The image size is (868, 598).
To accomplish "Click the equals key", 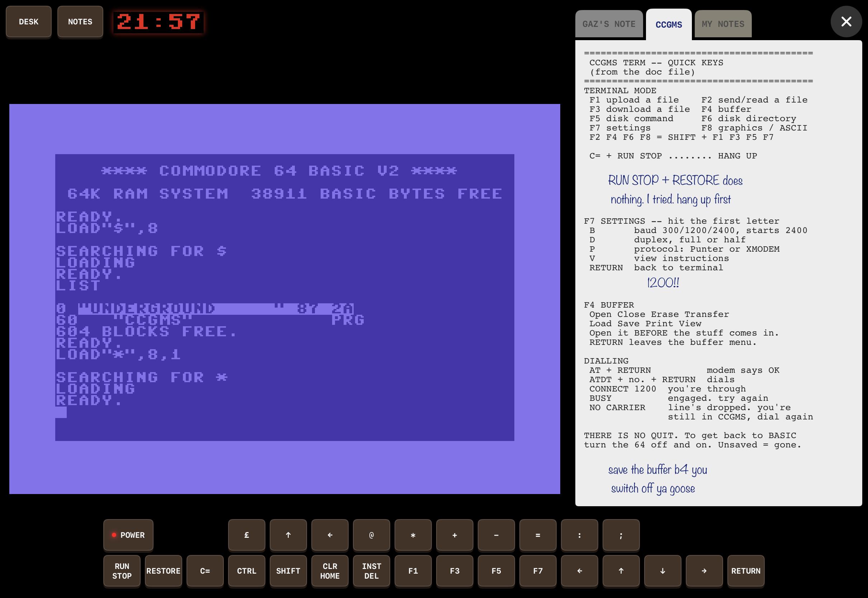I will (538, 535).
